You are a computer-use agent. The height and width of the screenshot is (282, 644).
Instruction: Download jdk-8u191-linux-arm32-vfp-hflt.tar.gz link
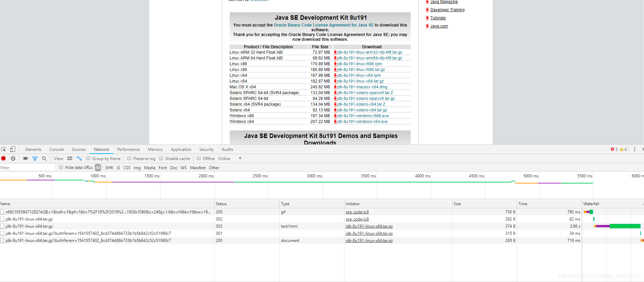[x=370, y=52]
